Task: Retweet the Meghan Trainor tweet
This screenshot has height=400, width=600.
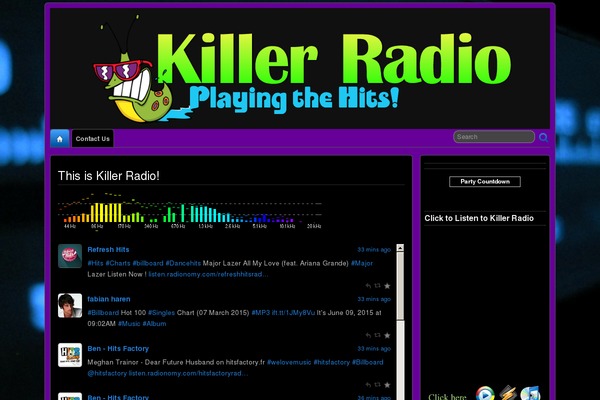Action: coord(377,385)
